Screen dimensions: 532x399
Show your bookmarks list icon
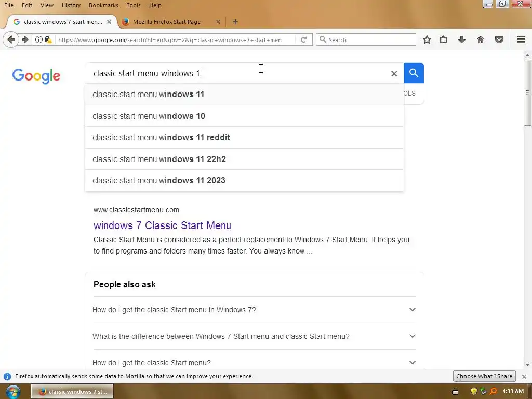(x=443, y=39)
